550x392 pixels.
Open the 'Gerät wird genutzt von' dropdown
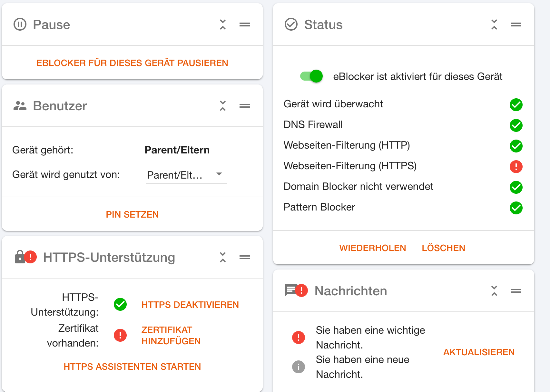[x=186, y=175]
